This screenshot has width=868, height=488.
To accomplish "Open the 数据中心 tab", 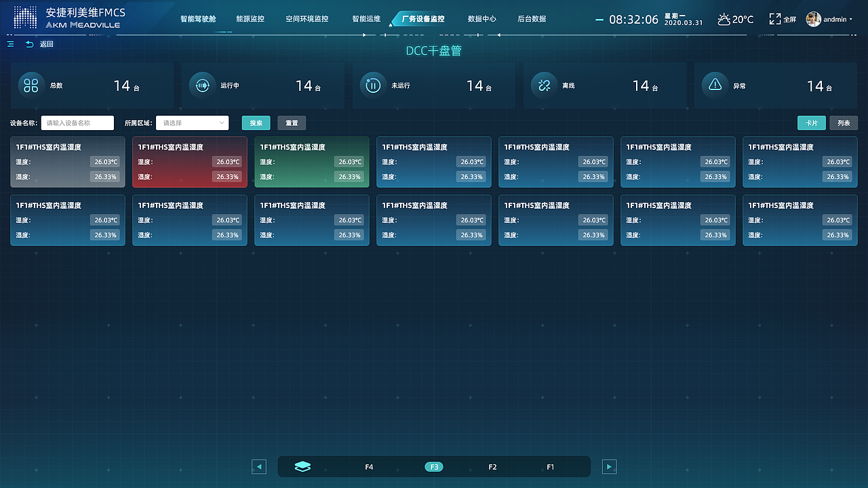I will (482, 19).
